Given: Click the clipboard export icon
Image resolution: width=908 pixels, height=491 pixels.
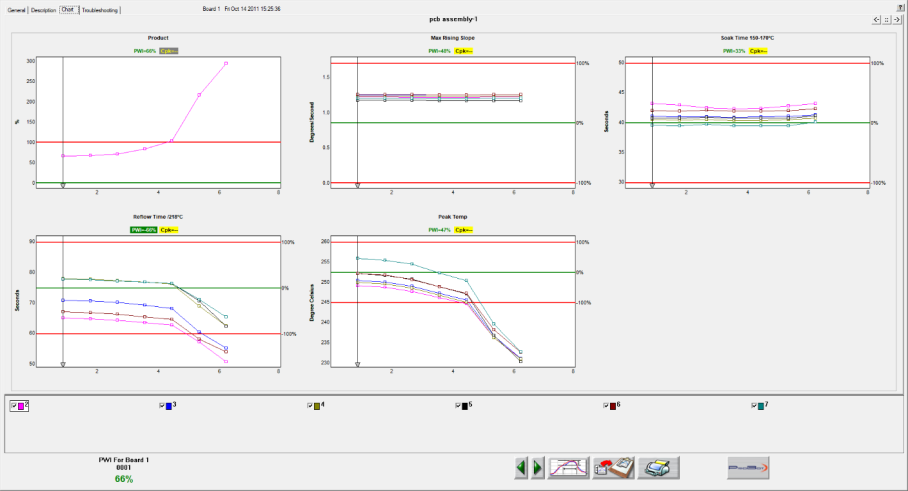Looking at the screenshot, I should 612,467.
